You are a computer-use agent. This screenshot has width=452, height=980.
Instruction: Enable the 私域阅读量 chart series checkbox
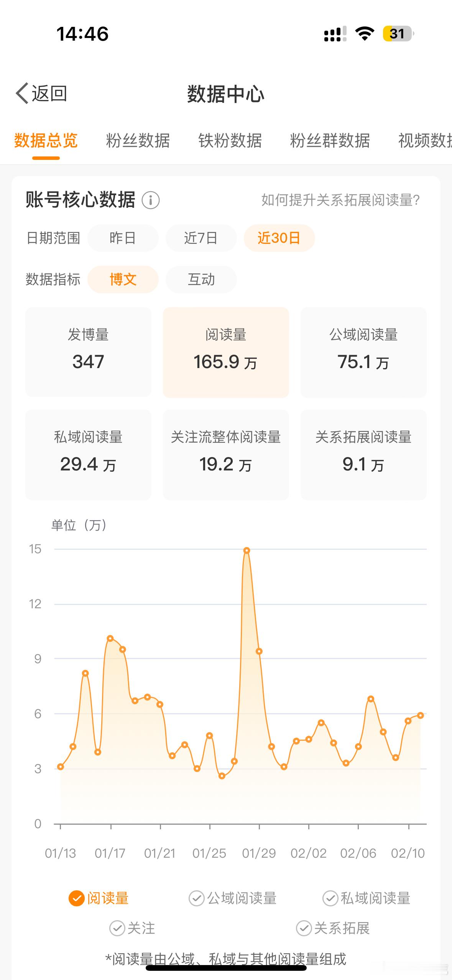330,898
